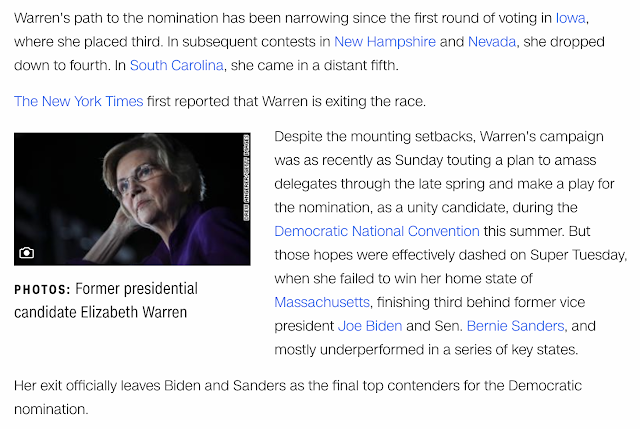Open the Bernie Sanders link
This screenshot has height=429, width=640.
click(x=515, y=326)
